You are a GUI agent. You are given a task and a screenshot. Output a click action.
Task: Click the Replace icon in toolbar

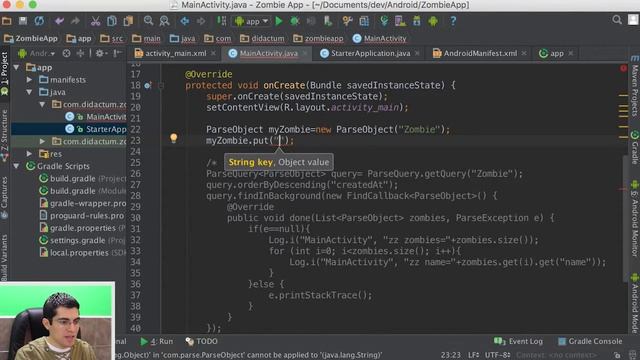click(164, 21)
